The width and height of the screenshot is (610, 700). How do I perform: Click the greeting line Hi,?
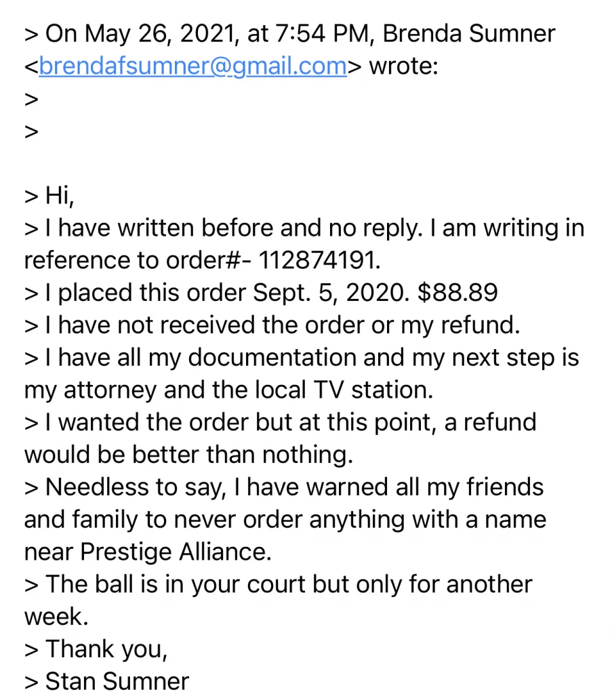coord(60,196)
